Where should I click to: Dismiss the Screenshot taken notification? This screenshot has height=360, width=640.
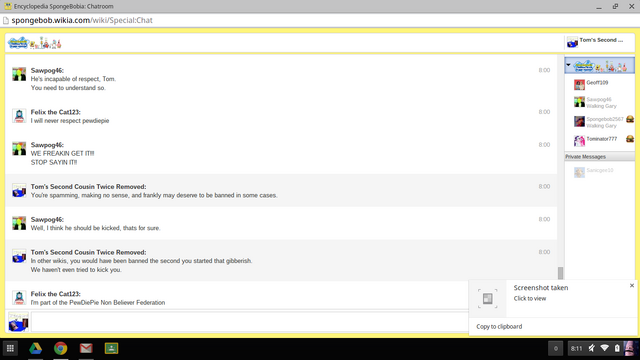click(631, 285)
